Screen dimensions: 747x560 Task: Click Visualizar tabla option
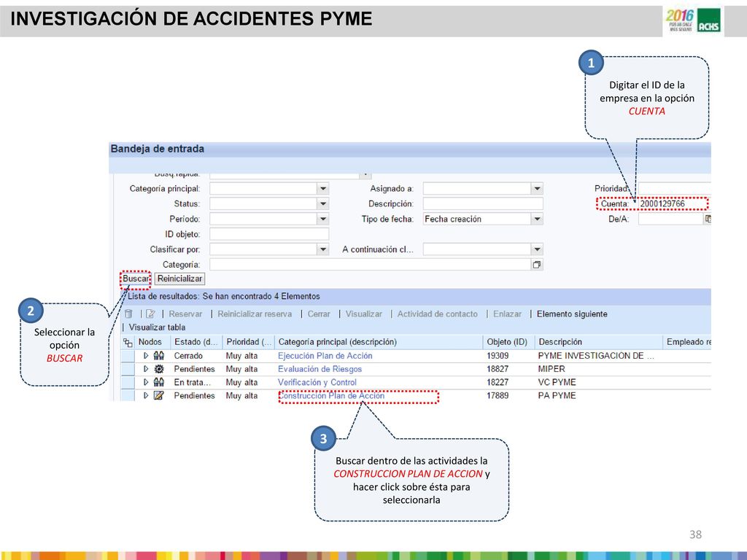tap(158, 327)
